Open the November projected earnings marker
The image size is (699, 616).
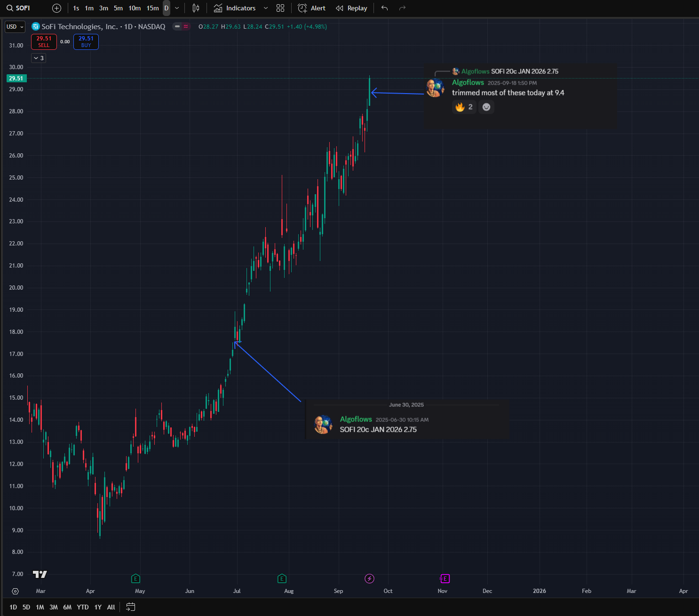(445, 579)
